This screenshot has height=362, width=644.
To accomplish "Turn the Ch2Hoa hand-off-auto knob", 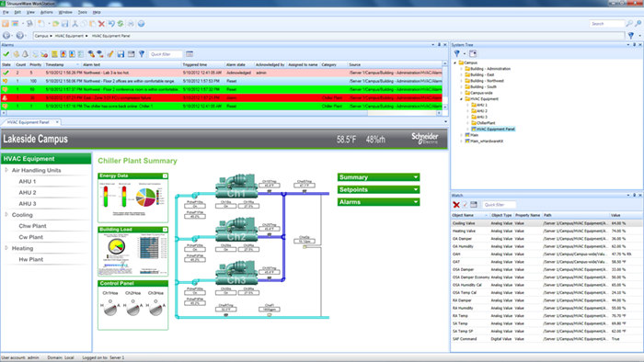I will click(133, 309).
